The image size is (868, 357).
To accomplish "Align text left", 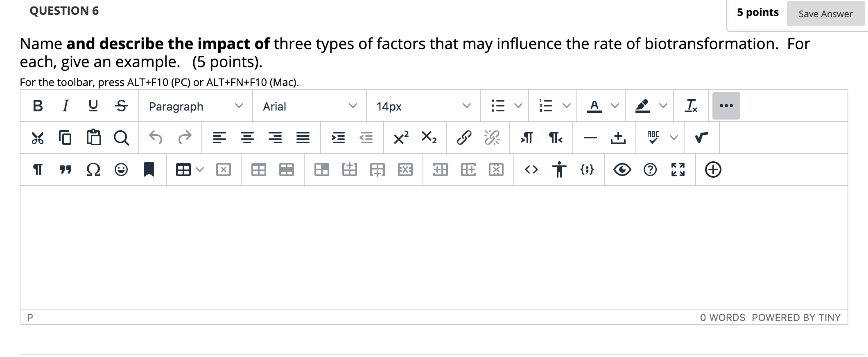I will click(x=219, y=138).
